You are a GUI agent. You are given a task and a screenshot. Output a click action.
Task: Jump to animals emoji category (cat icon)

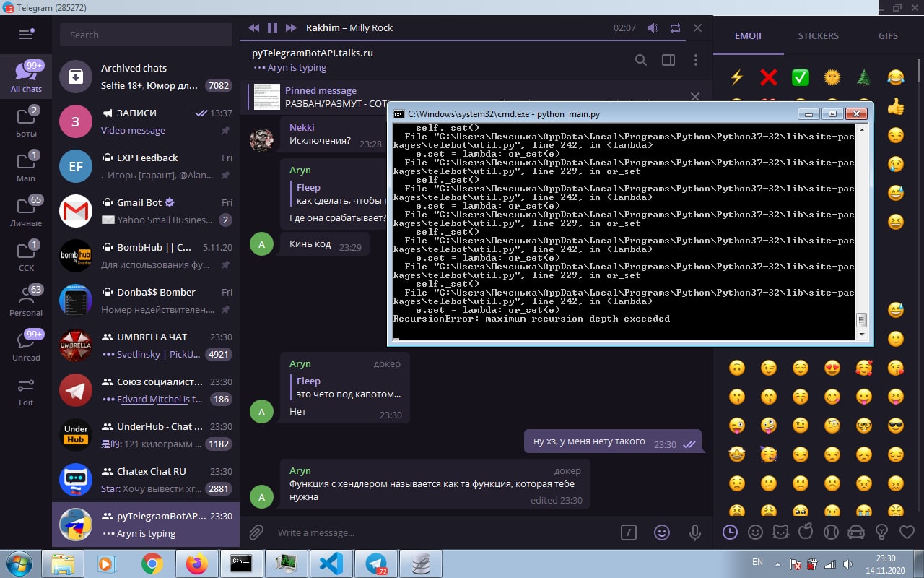tap(780, 532)
